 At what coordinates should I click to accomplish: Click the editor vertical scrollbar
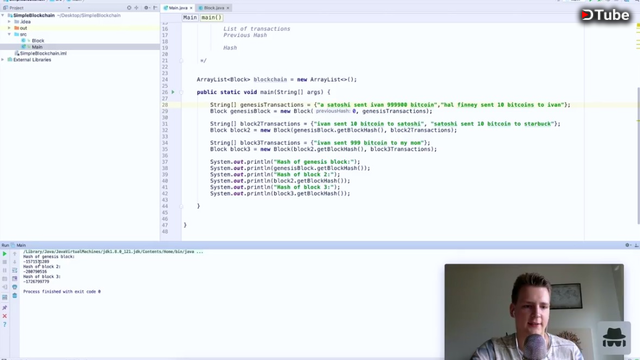coord(638,155)
